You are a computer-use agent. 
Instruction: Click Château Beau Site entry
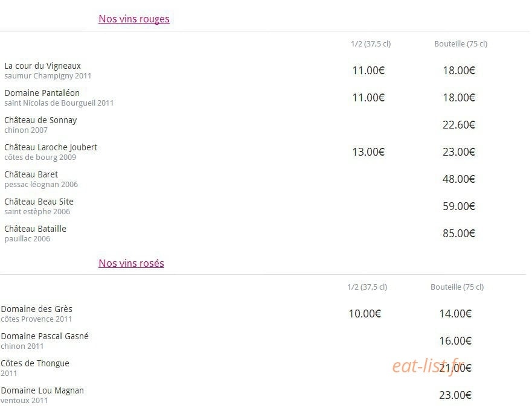point(39,202)
